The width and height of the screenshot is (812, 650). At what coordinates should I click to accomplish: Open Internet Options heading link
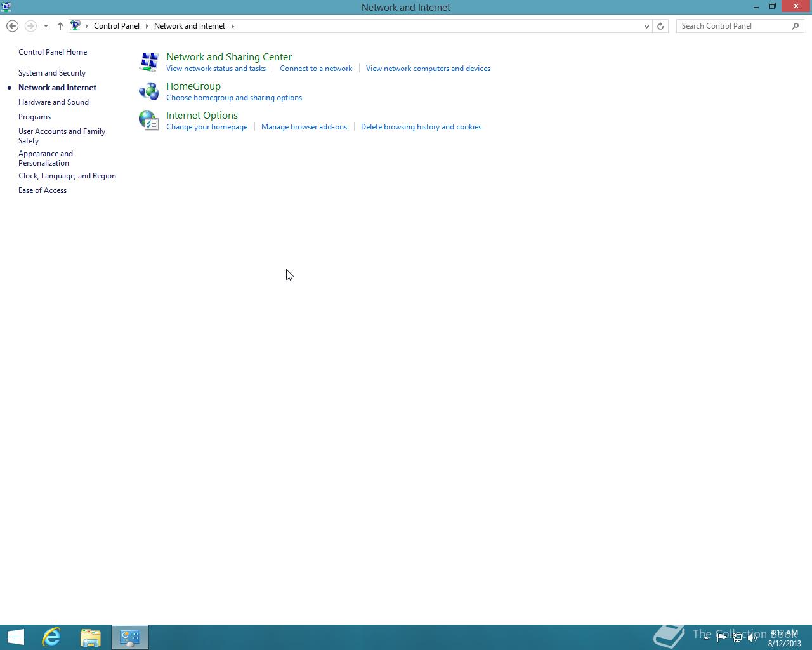(202, 116)
